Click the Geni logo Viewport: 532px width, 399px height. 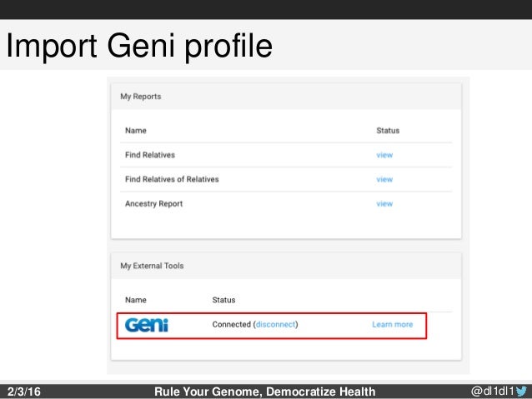[147, 325]
